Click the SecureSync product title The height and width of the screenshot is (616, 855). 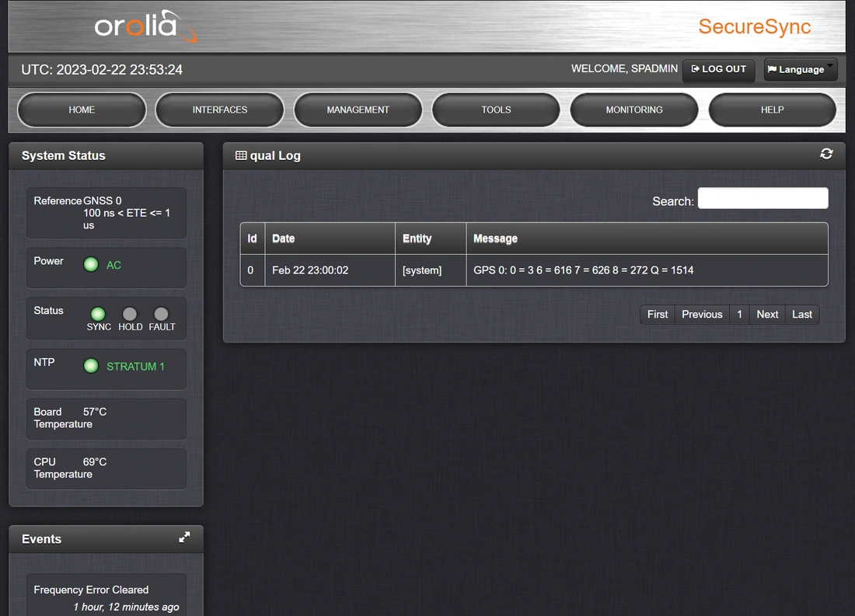point(755,26)
